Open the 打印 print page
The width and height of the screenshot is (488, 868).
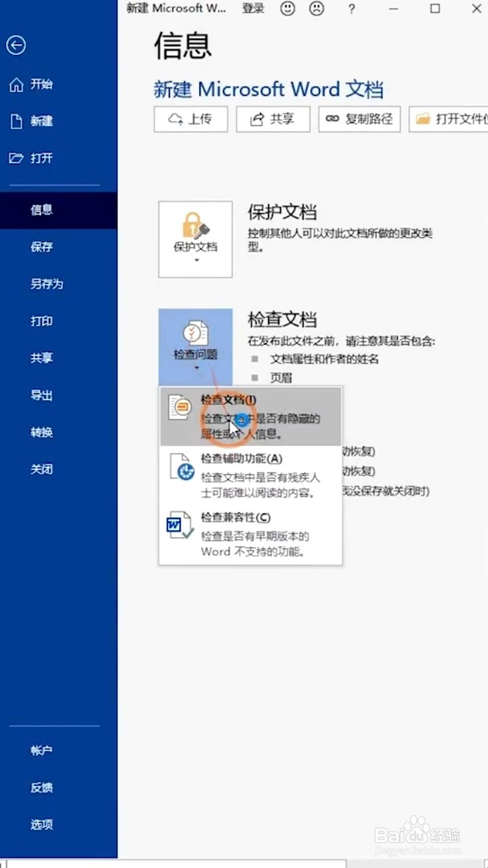tap(58, 321)
